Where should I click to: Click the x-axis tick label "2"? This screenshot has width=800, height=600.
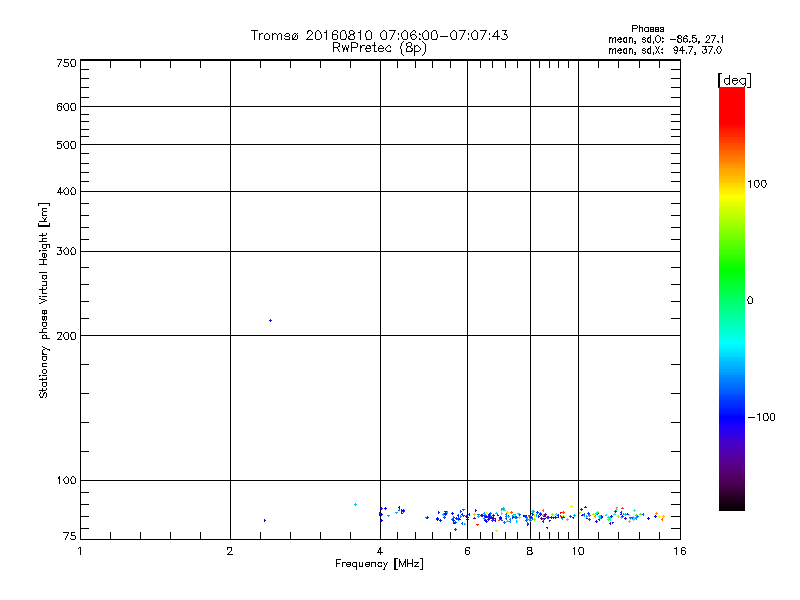coord(230,551)
